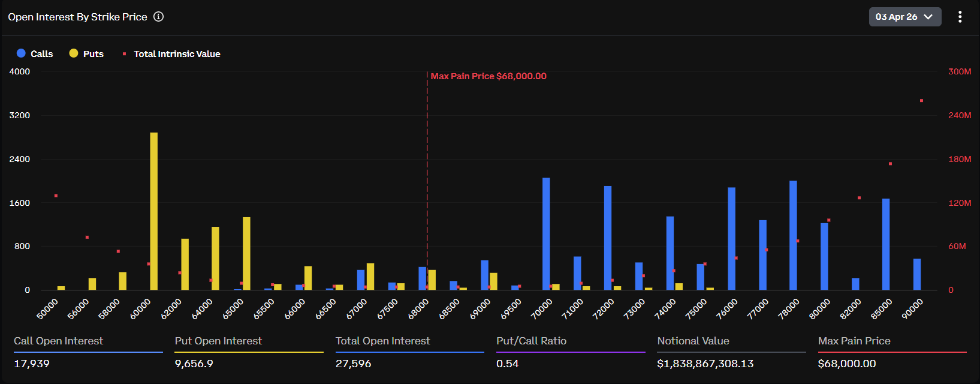Viewport: 980px width, 384px height.
Task: Click the tall yellow put bar at 60000
Action: pos(154,211)
